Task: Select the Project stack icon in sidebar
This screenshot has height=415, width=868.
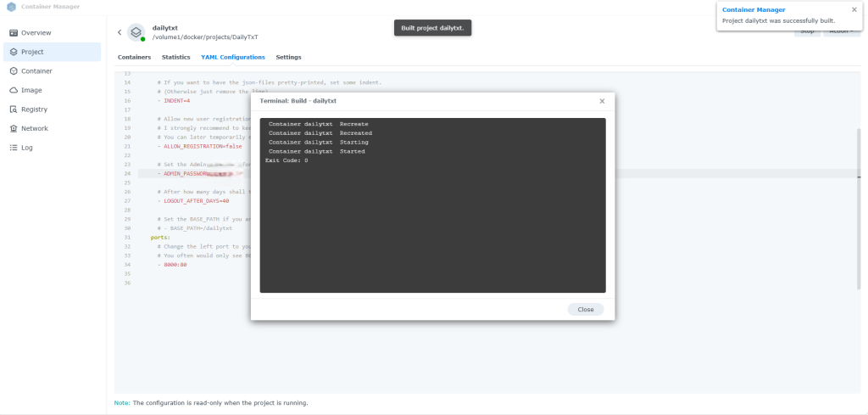Action: pos(14,52)
